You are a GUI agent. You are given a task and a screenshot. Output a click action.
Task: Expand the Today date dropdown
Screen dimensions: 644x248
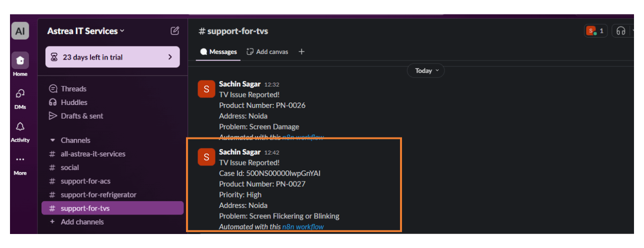point(426,71)
